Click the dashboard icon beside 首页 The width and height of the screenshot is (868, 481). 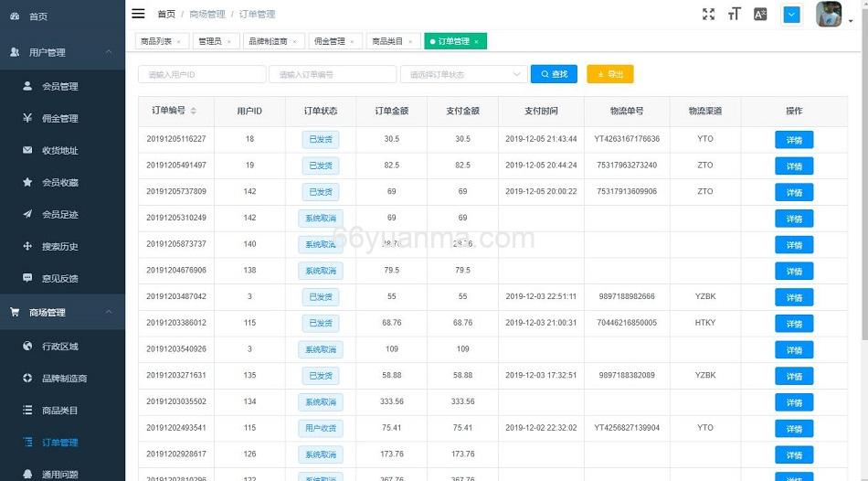tap(15, 16)
